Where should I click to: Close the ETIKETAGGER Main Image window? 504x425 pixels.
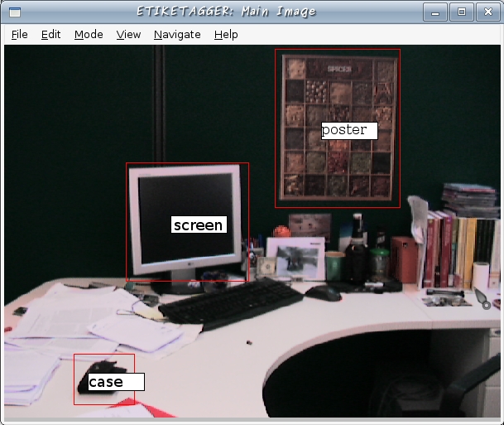pos(488,12)
